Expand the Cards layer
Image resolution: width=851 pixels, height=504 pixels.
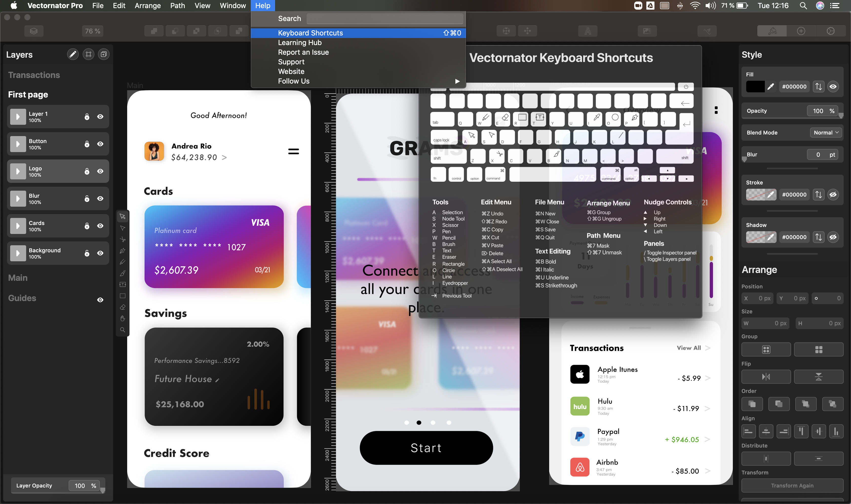[x=18, y=226]
